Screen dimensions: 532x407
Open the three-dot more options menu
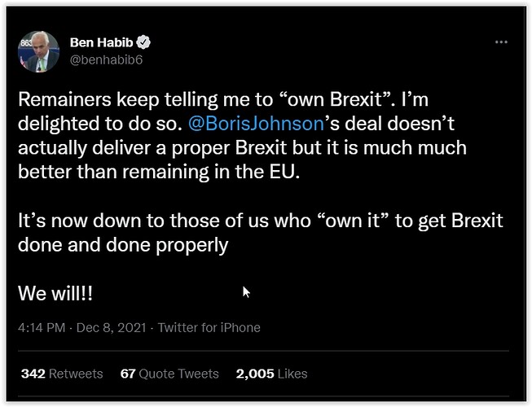[501, 42]
